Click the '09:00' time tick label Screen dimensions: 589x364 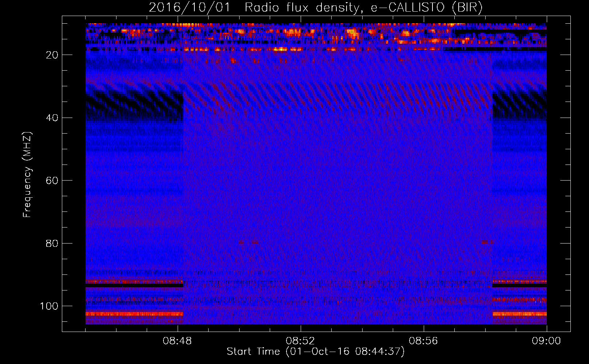coord(546,341)
